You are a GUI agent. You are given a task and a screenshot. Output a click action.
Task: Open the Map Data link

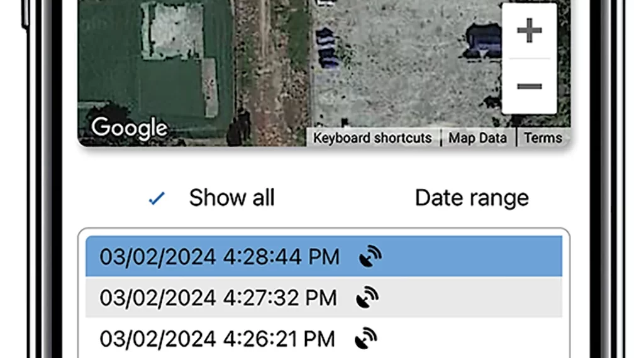coord(477,138)
